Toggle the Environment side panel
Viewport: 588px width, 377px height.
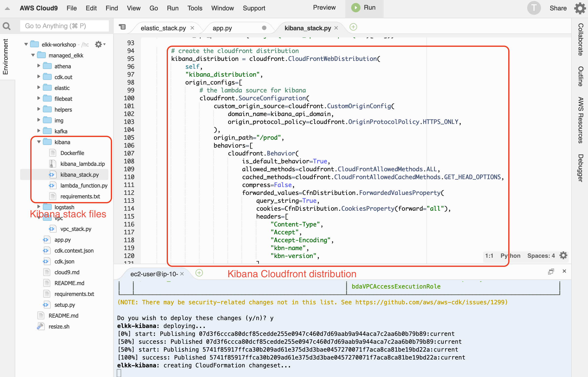pos(5,56)
